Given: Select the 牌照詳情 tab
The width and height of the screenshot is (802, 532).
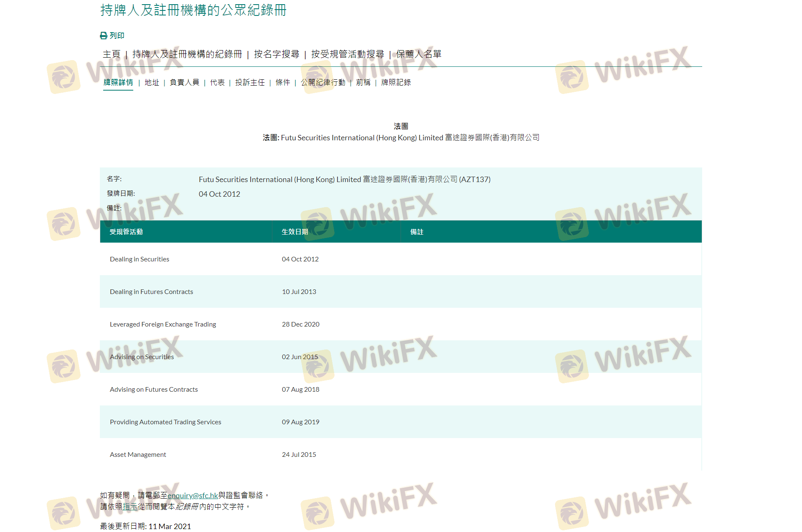Looking at the screenshot, I should click(118, 83).
